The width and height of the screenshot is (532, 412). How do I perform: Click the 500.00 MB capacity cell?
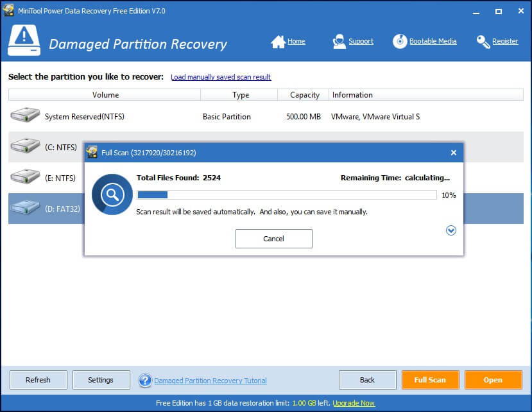304,116
